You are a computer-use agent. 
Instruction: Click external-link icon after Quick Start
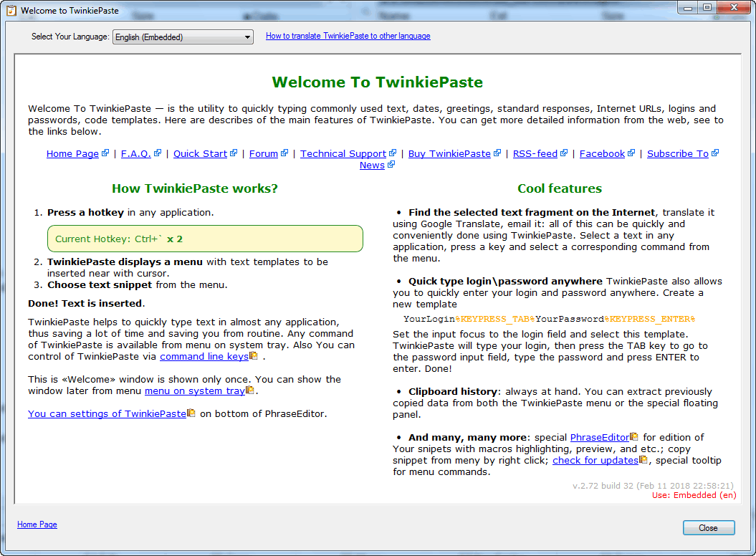coord(234,153)
